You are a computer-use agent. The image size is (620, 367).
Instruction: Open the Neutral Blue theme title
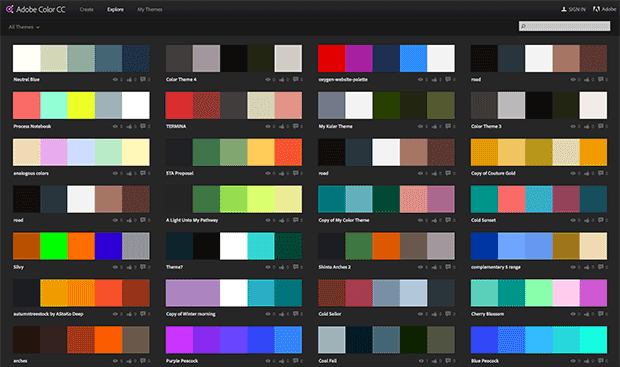coord(26,79)
